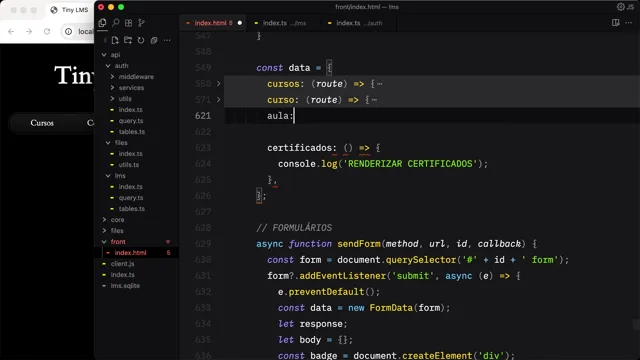Viewport: 640px width, 360px height.
Task: Collapse the lms folder
Action: (108, 176)
